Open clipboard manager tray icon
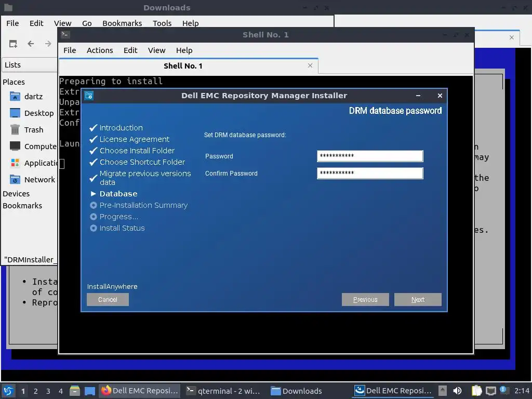 coord(477,391)
